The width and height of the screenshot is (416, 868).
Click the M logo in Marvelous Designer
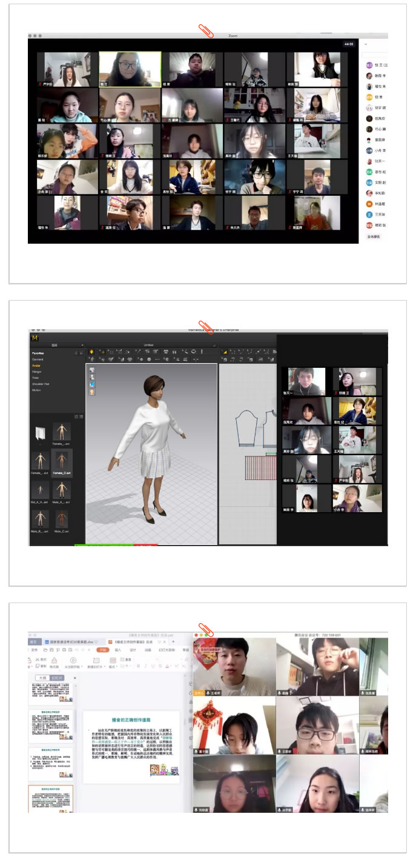35,338
